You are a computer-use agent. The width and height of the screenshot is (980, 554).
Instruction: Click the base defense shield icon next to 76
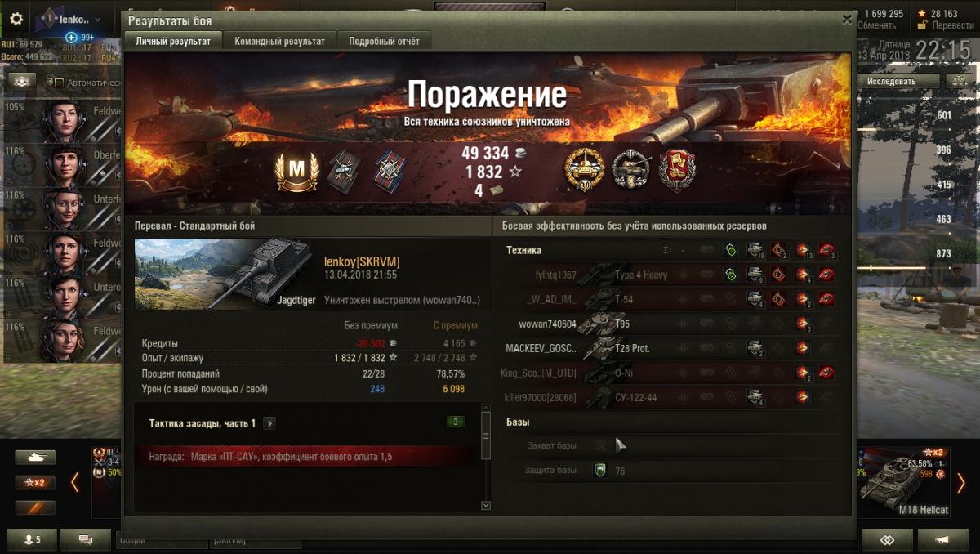click(600, 471)
